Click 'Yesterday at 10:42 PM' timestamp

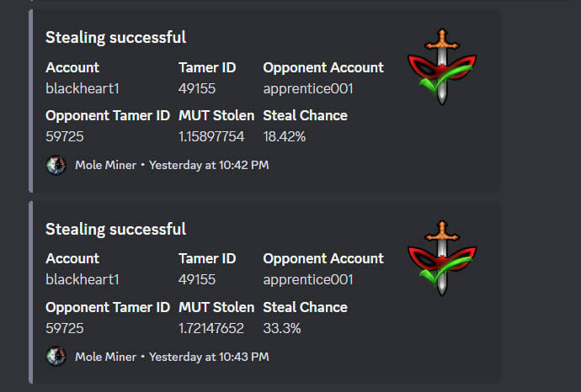pos(209,165)
